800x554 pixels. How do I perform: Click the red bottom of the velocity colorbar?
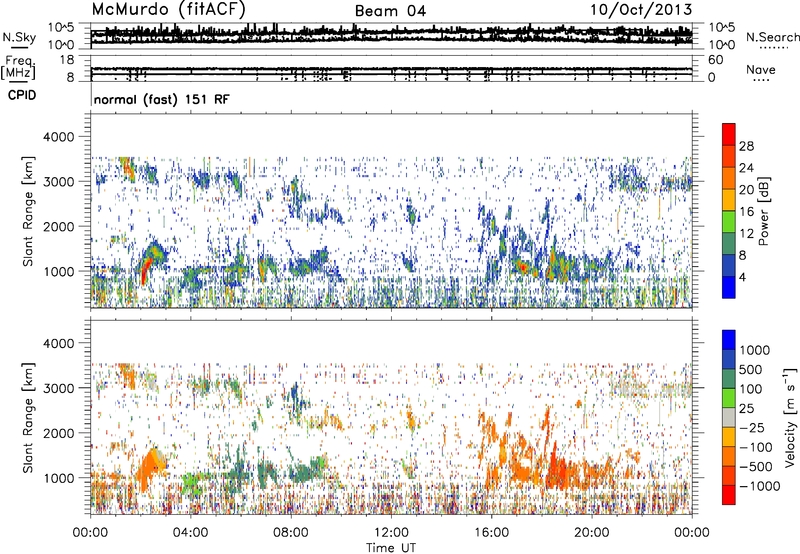click(729, 496)
